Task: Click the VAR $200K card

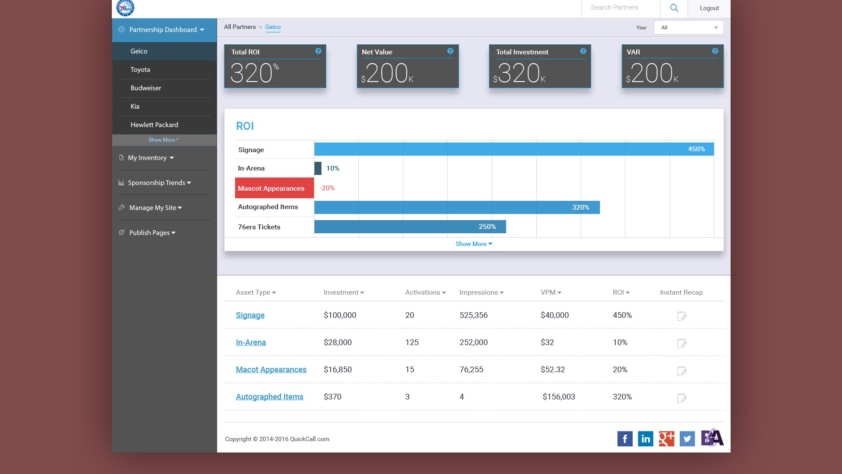Action: [x=672, y=66]
